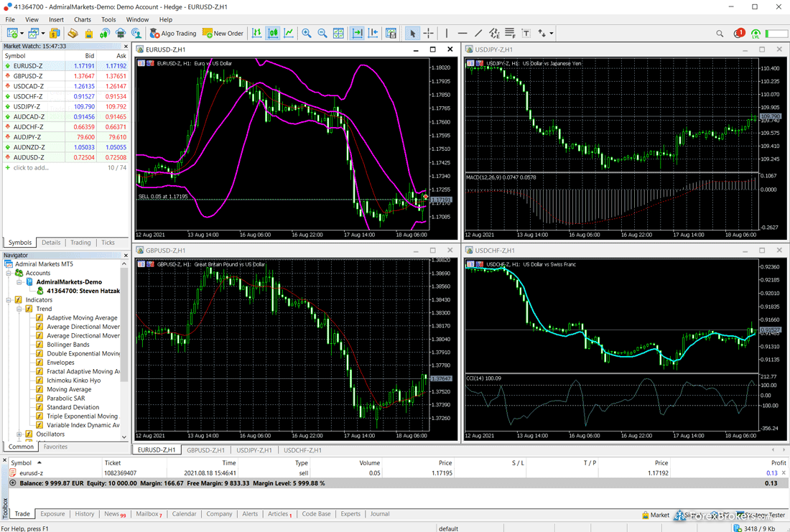
Task: Open the Market link in Toolbox bar
Action: 656,515
